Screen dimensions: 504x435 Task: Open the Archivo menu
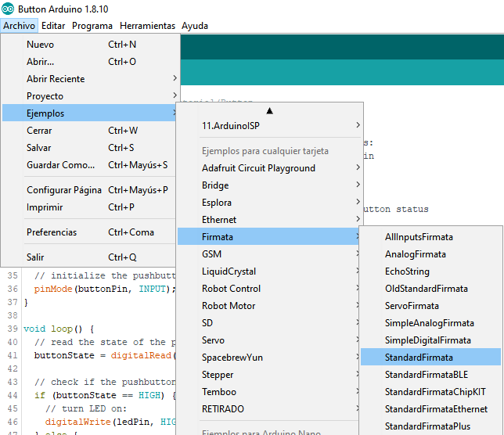tap(19, 26)
